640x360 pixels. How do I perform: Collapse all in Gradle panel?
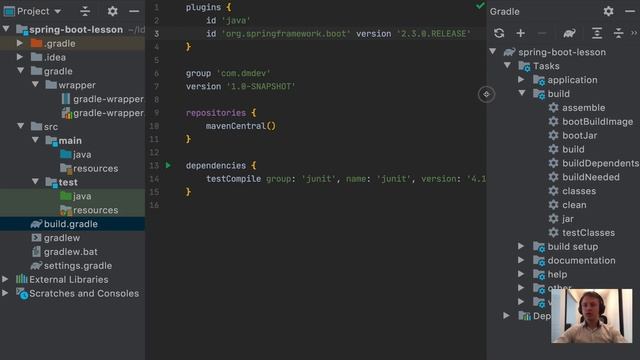click(x=618, y=33)
